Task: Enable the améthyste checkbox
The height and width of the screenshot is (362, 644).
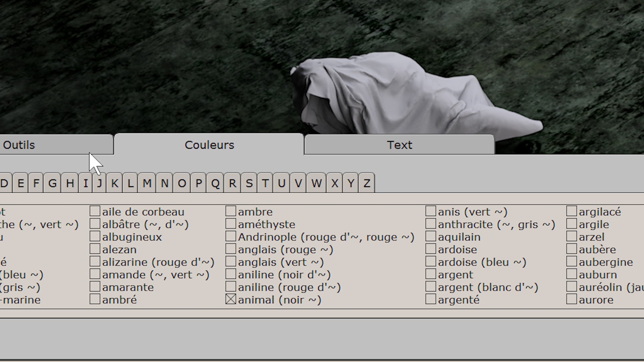Action: 231,224
